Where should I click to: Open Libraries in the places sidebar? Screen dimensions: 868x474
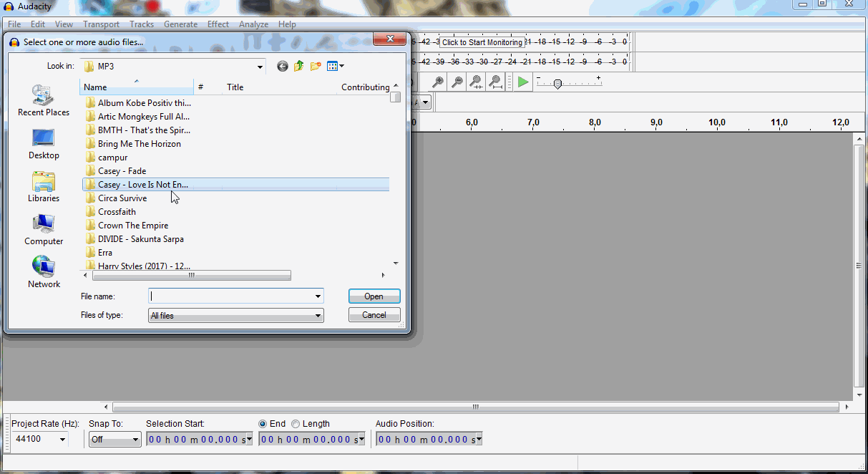[x=44, y=187]
